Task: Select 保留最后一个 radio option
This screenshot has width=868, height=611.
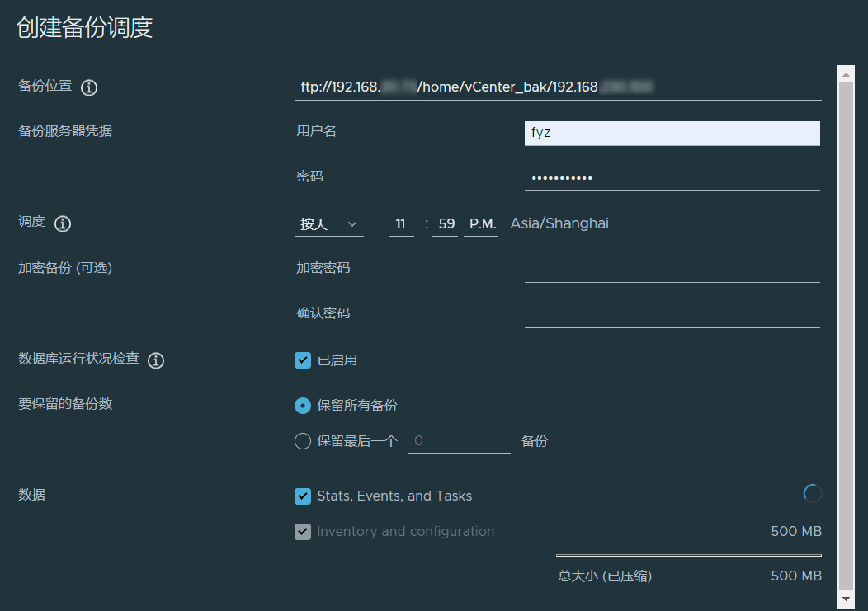Action: click(303, 441)
